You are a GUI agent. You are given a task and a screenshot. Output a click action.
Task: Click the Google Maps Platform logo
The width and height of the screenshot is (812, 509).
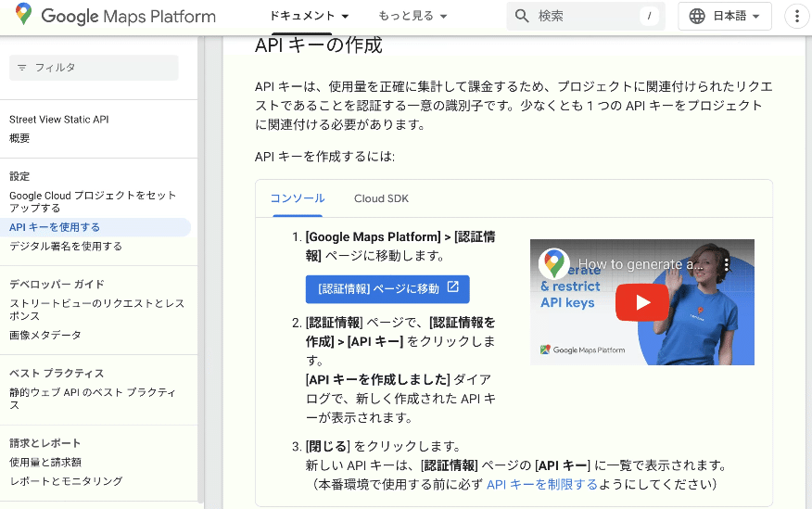[115, 17]
